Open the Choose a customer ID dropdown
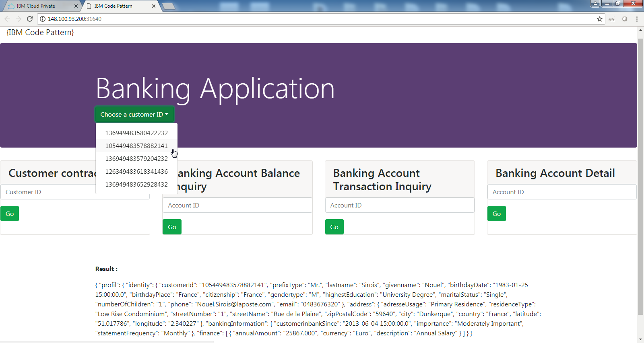Image resolution: width=644 pixels, height=343 pixels. 134,114
